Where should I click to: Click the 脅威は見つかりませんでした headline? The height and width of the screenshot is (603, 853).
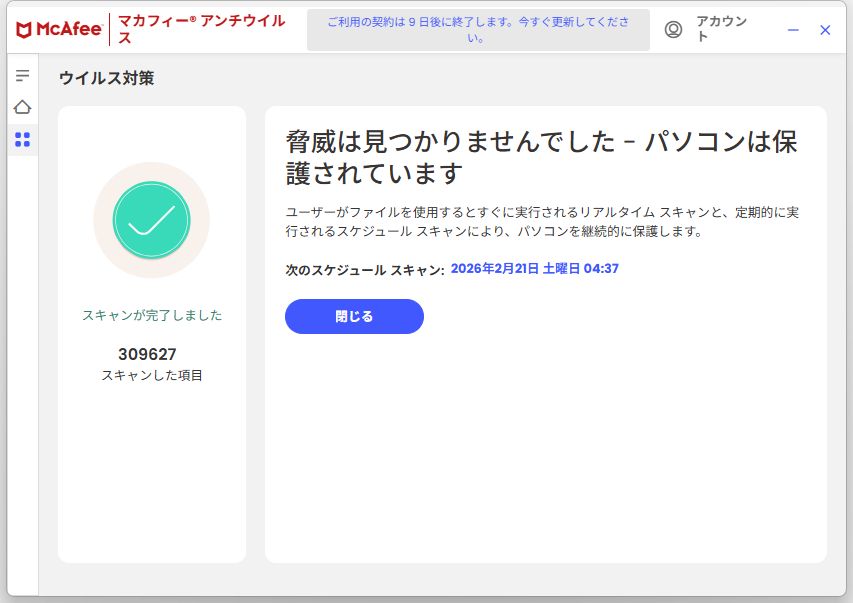point(541,156)
